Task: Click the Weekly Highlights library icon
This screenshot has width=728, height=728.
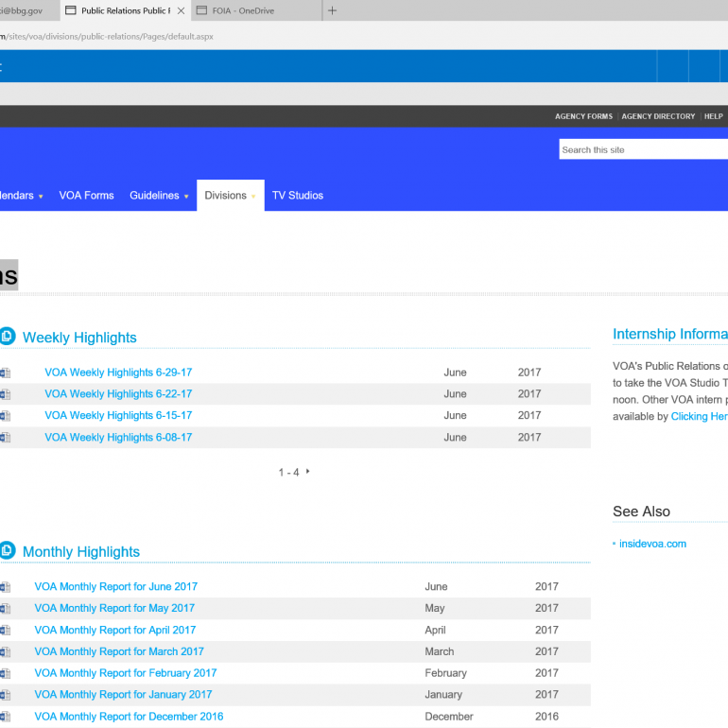Action: (x=8, y=337)
